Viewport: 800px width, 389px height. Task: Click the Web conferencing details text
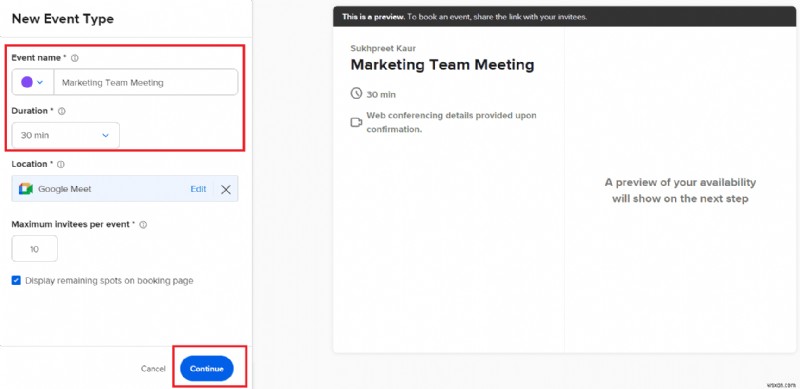click(x=452, y=123)
